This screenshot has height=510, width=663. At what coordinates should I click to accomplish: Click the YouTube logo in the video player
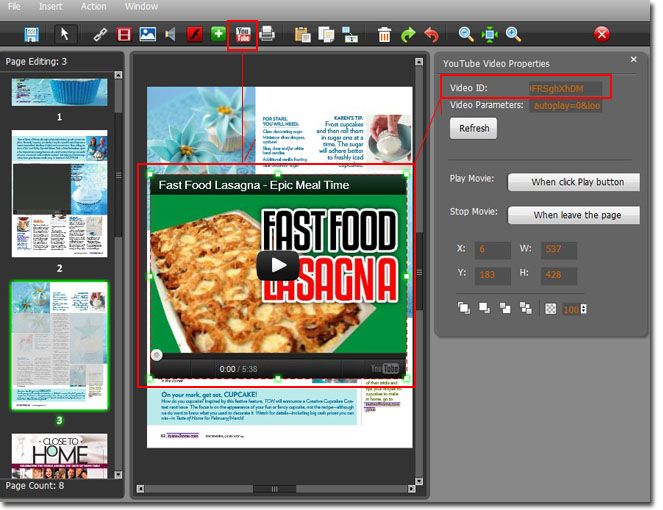click(x=385, y=369)
